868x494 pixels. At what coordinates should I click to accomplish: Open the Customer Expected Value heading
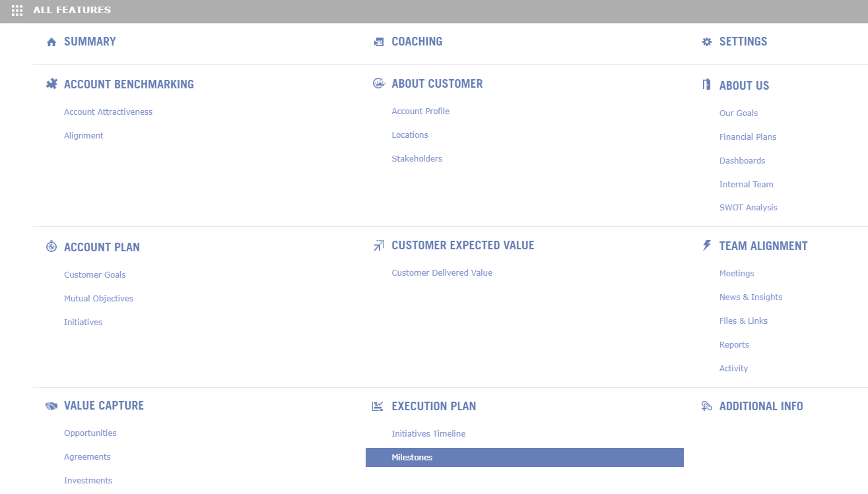[463, 245]
